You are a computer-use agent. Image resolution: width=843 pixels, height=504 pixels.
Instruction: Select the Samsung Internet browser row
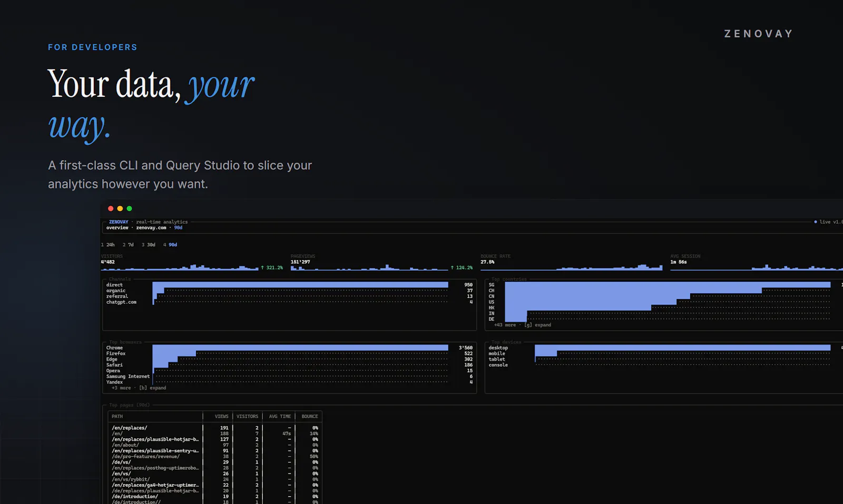(289, 377)
